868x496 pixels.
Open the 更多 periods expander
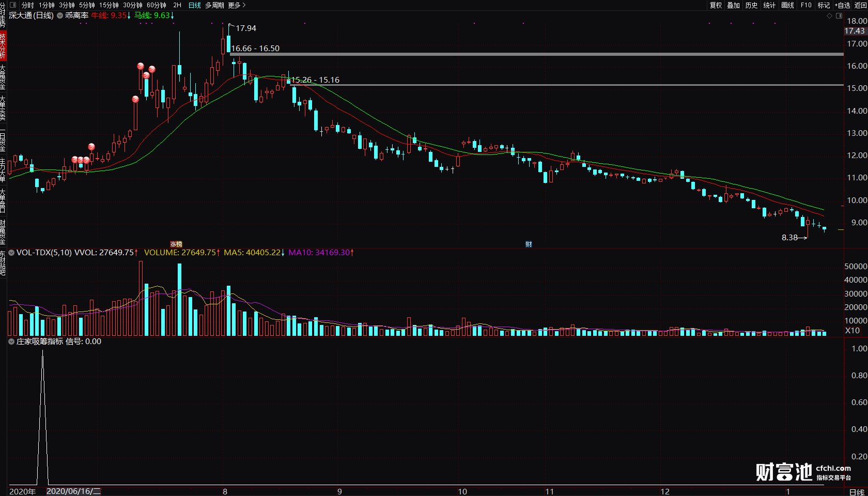tap(237, 5)
